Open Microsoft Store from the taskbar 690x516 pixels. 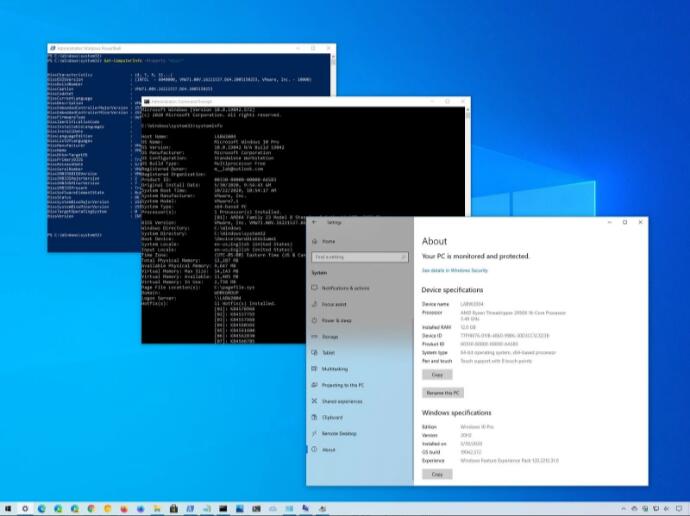click(x=173, y=509)
